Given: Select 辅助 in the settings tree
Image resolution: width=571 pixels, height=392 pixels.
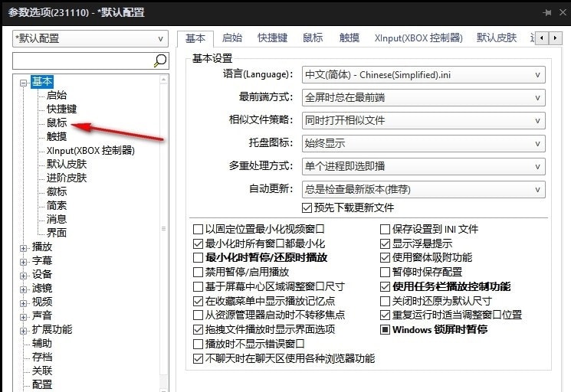Looking at the screenshot, I should (42, 343).
